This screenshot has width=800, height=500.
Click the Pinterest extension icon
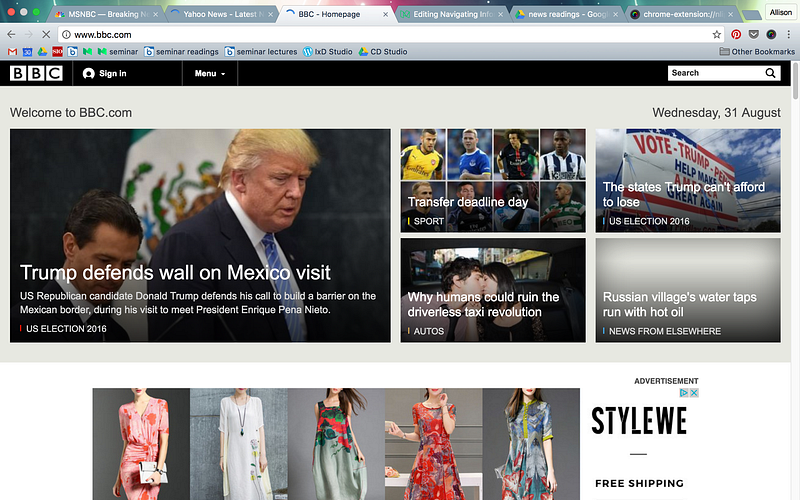[x=736, y=34]
